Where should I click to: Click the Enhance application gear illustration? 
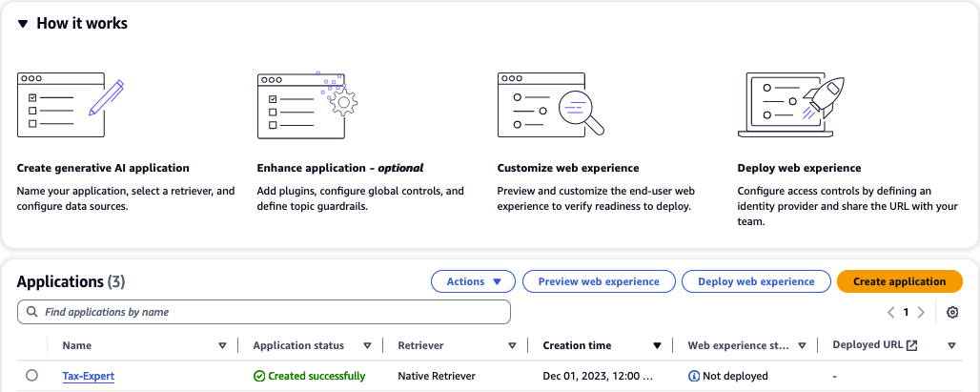pos(307,105)
